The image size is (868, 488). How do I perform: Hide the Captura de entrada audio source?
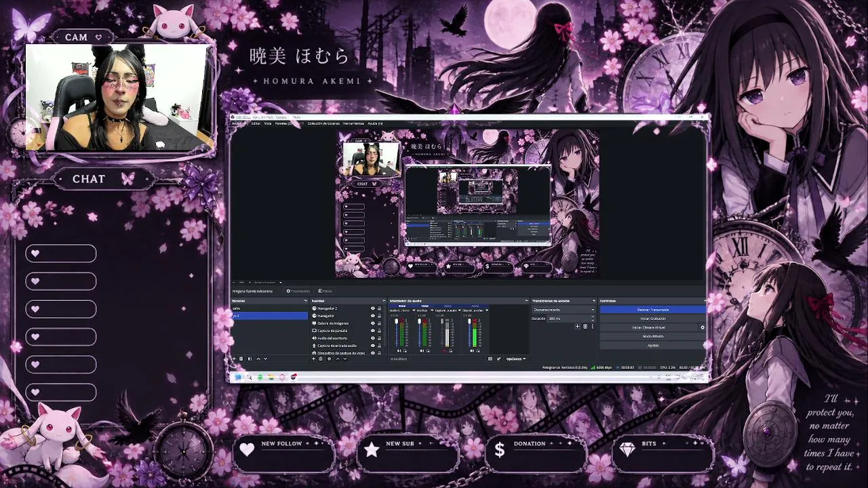tap(372, 346)
